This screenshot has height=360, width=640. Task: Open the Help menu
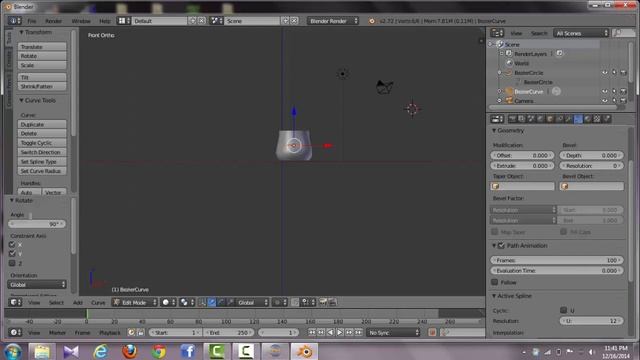coord(105,21)
